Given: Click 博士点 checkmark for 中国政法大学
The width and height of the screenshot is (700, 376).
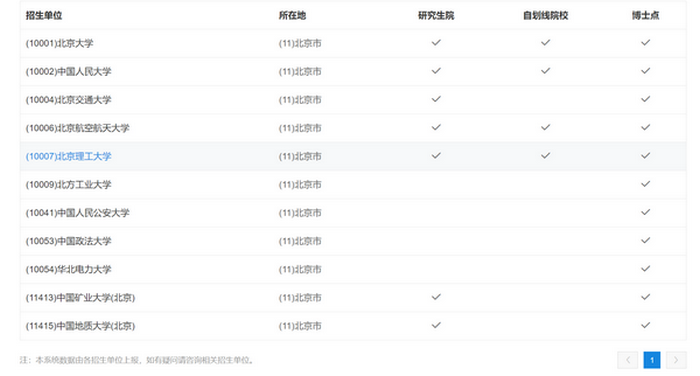Looking at the screenshot, I should click(x=646, y=240).
